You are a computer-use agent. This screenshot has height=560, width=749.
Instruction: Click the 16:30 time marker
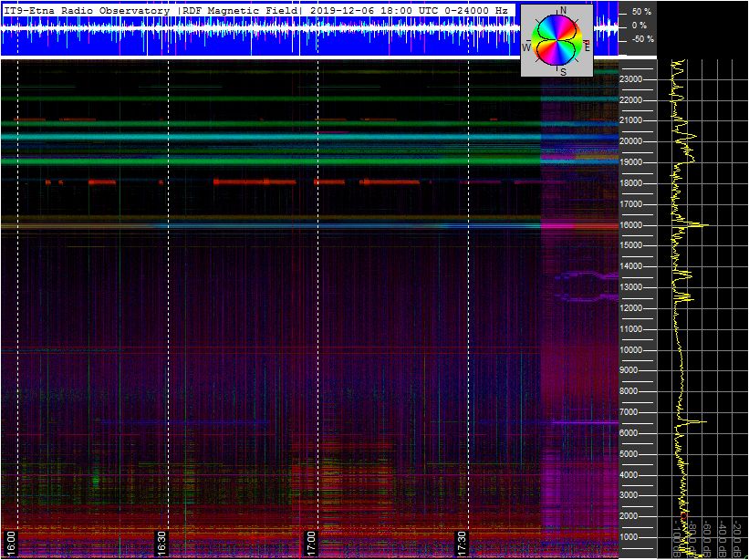tap(161, 543)
